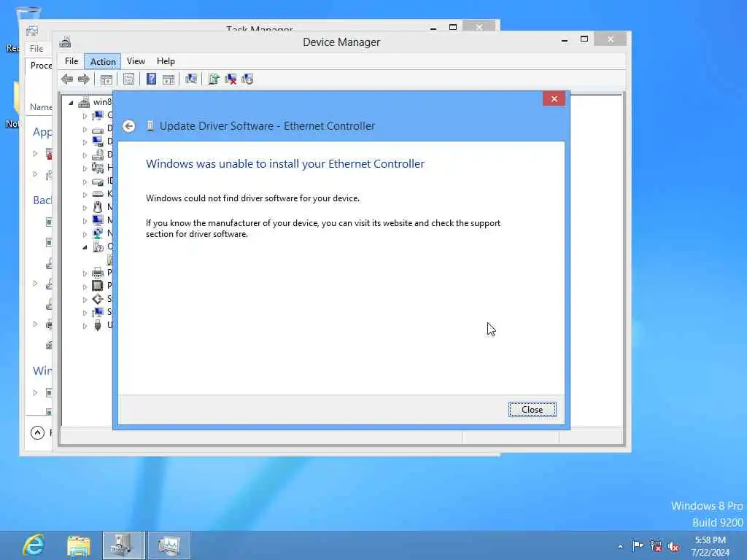Image resolution: width=747 pixels, height=560 pixels.
Task: Select the Print queues printer icon in tree
Action: click(x=98, y=273)
